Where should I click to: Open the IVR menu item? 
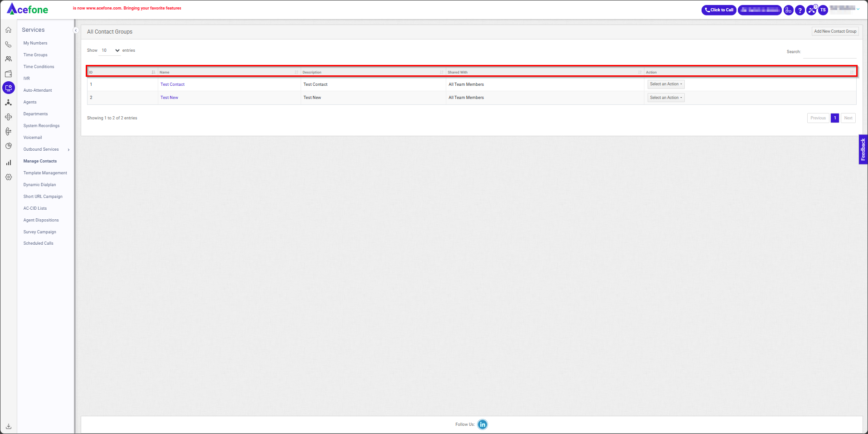(x=27, y=79)
